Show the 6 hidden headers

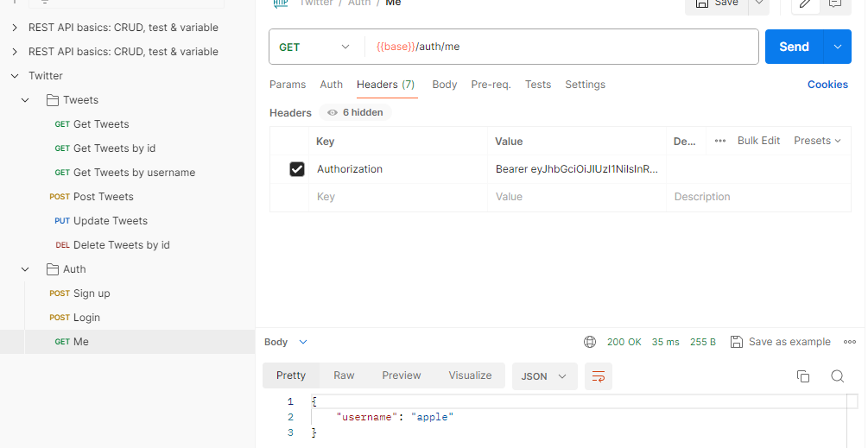click(355, 113)
